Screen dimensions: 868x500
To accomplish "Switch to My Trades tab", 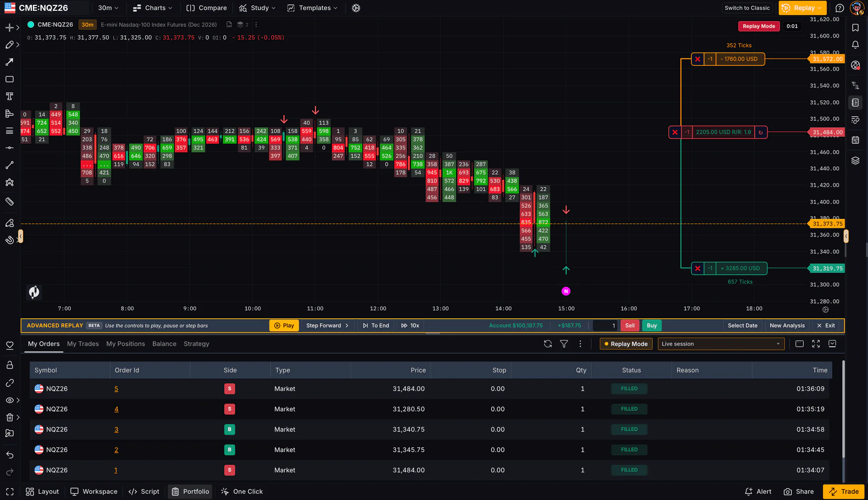I will tap(83, 344).
